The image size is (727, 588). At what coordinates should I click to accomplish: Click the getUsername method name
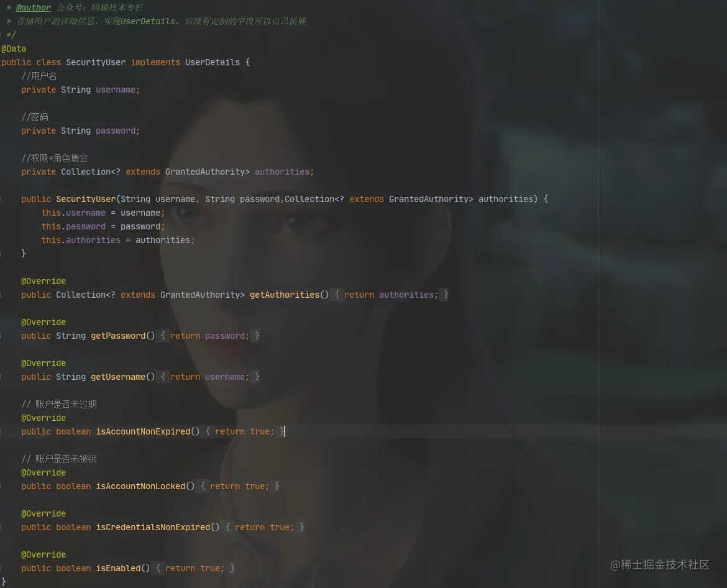click(118, 377)
